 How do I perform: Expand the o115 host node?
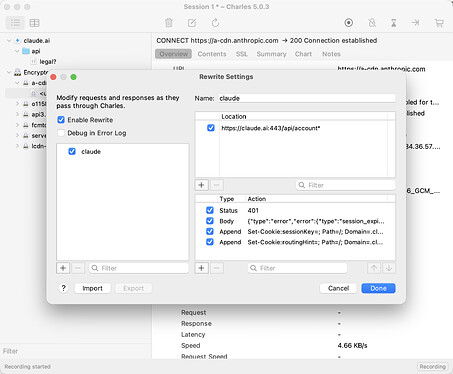pos(17,104)
